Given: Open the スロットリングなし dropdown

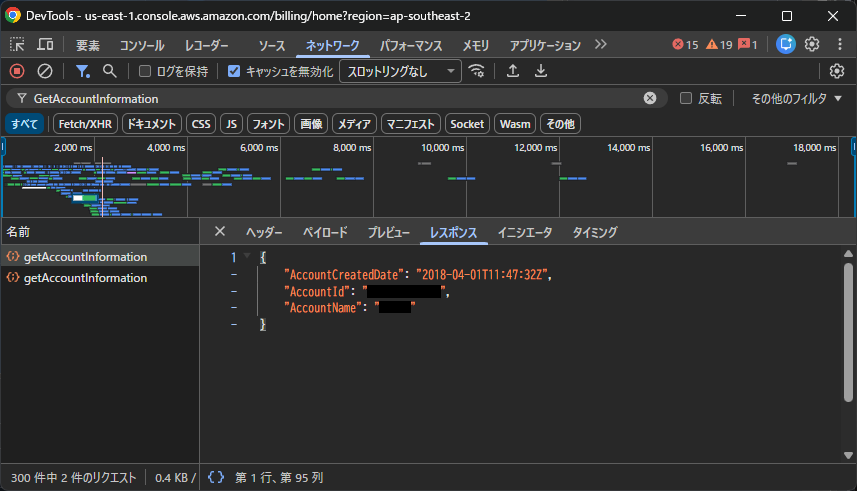Looking at the screenshot, I should 401,71.
